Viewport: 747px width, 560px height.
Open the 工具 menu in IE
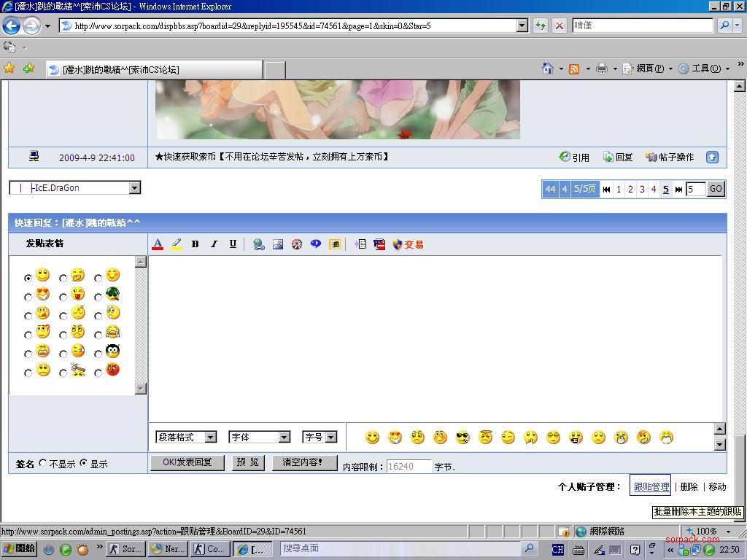pyautogui.click(x=700, y=69)
